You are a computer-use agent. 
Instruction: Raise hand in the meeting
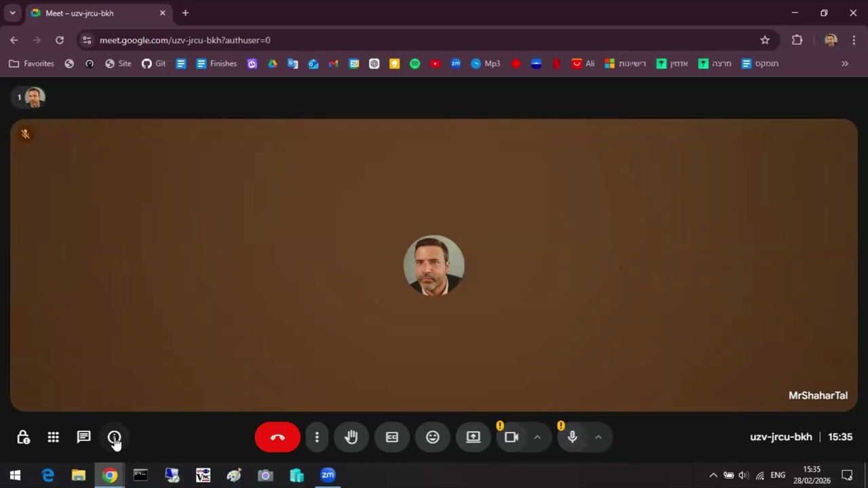(351, 437)
